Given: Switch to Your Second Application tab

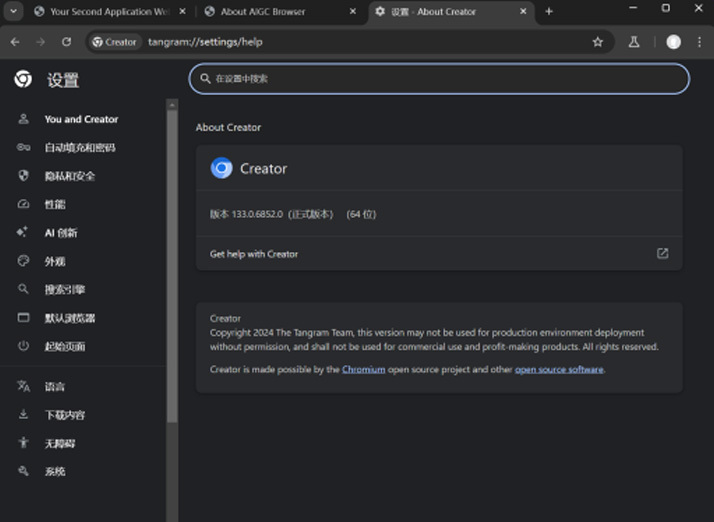Looking at the screenshot, I should pyautogui.click(x=109, y=11).
